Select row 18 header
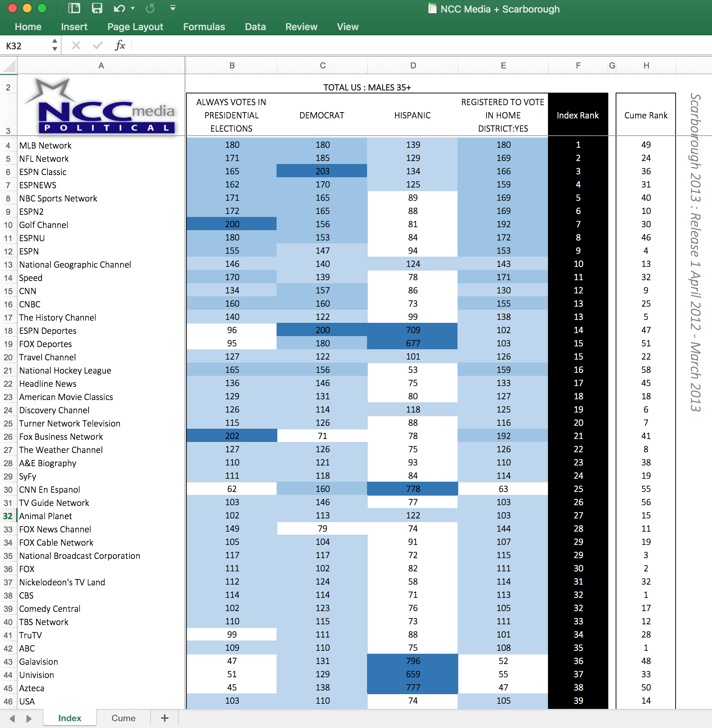Screen dimensions: 712x728 click(8, 331)
